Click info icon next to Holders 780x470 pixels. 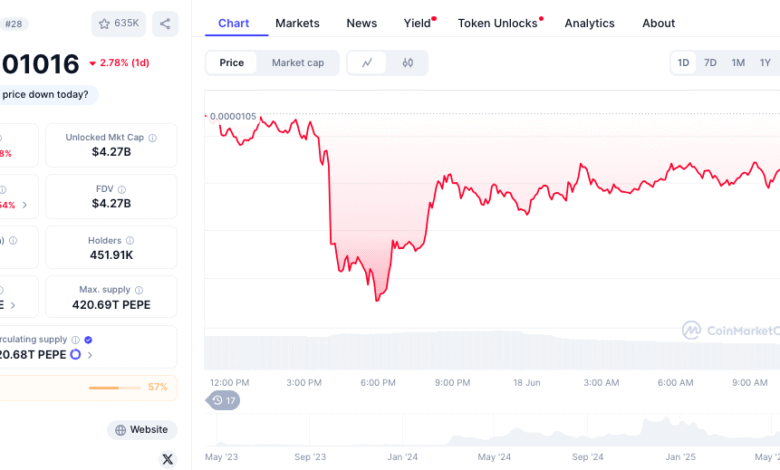pyautogui.click(x=130, y=241)
